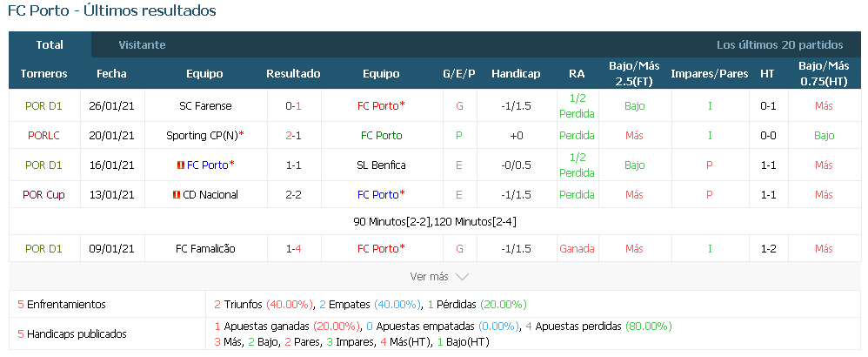The width and height of the screenshot is (868, 357).
Task: Select the Total tab
Action: pyautogui.click(x=50, y=45)
